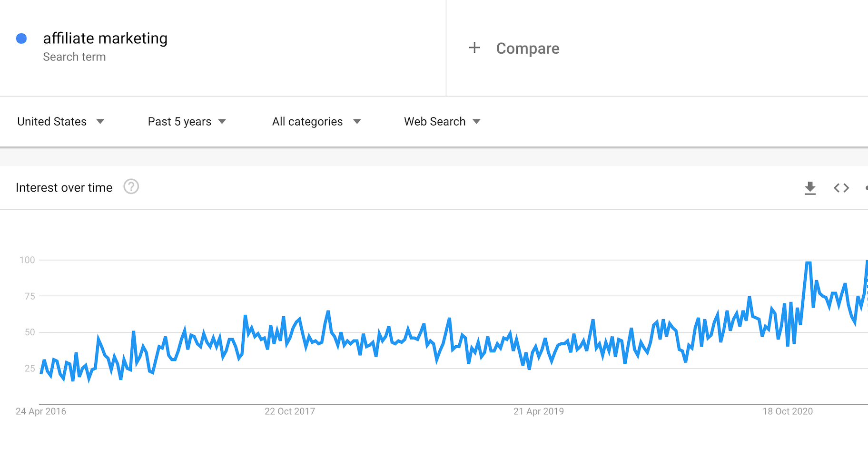
Task: Click the 18 Oct 2020 date label
Action: (x=788, y=411)
